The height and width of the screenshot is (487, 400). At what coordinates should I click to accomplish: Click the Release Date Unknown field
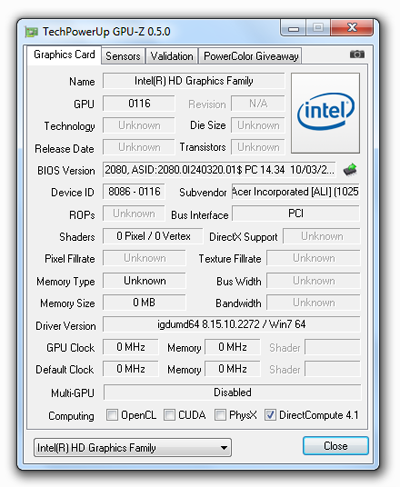[x=139, y=147]
